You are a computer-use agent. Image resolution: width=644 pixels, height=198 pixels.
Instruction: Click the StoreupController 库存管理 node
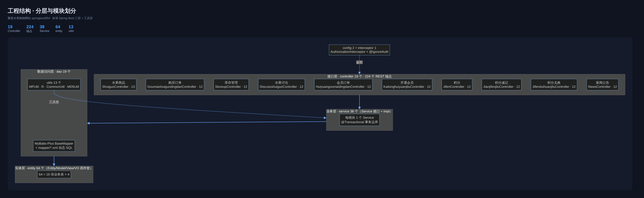click(231, 85)
